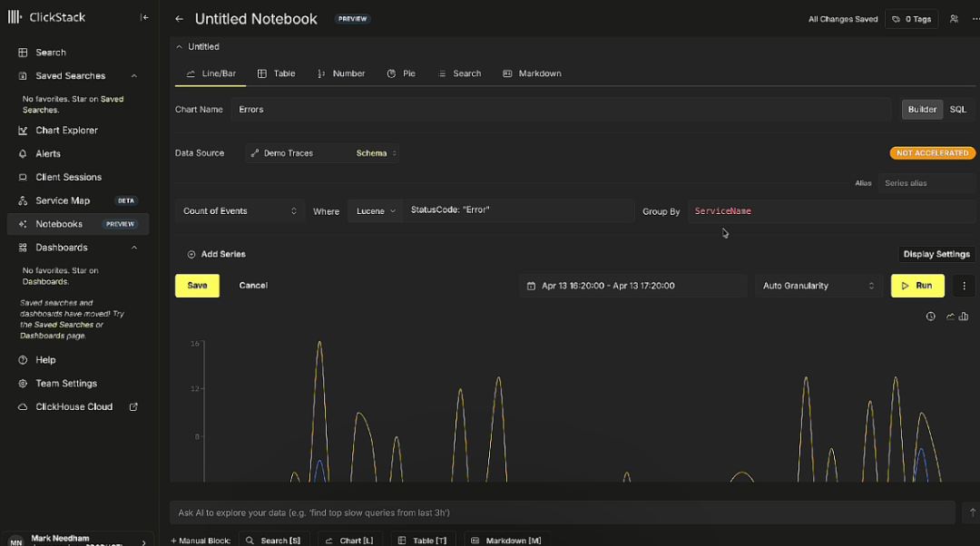This screenshot has width=980, height=546.
Task: Add a new series
Action: (x=216, y=254)
